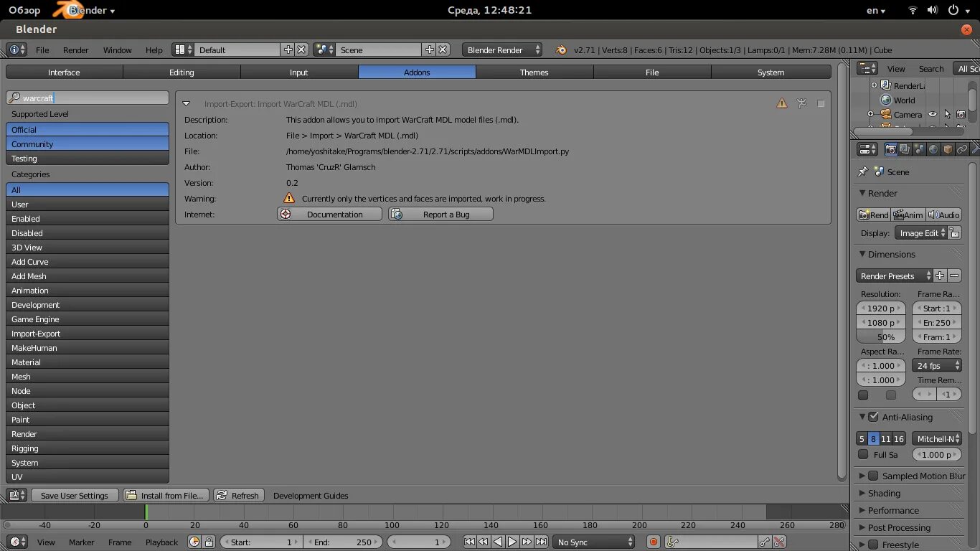Viewport: 980px width, 551px height.
Task: Open the outliner editor type selector
Action: [x=867, y=68]
